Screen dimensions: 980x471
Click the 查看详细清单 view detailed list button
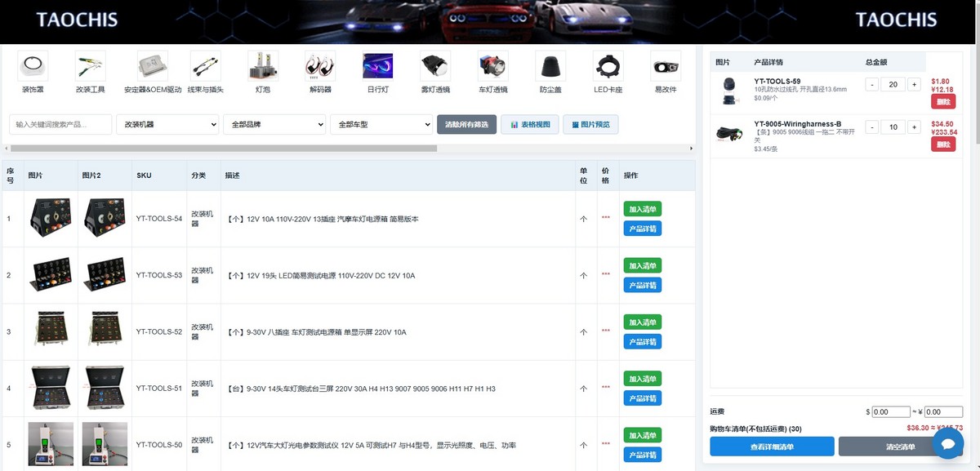click(x=772, y=447)
